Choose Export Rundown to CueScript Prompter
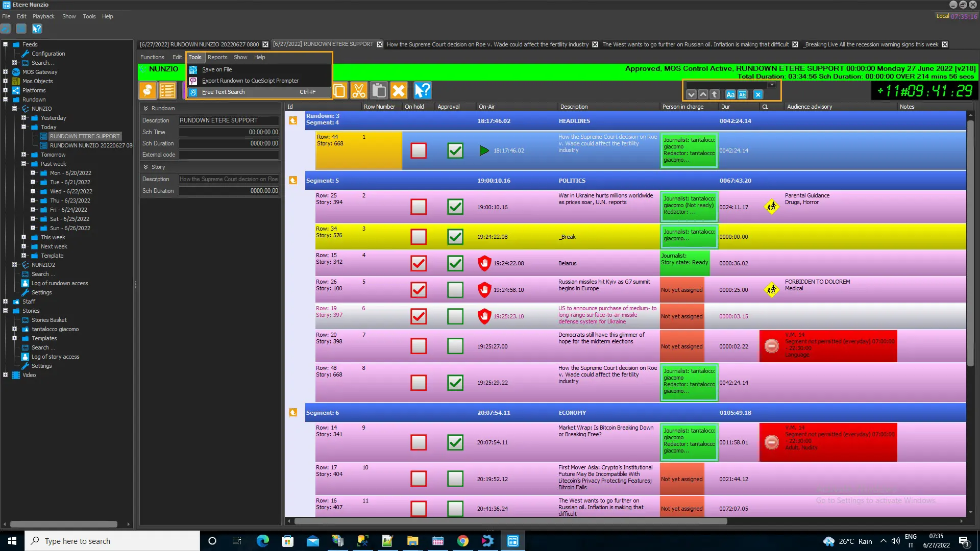980x551 pixels. (x=250, y=81)
